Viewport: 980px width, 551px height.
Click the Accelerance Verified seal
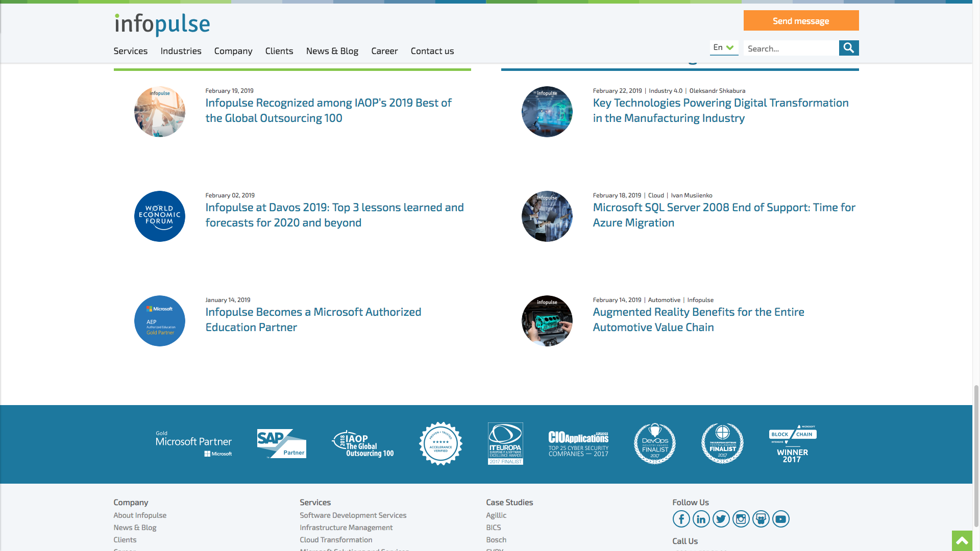coord(440,443)
